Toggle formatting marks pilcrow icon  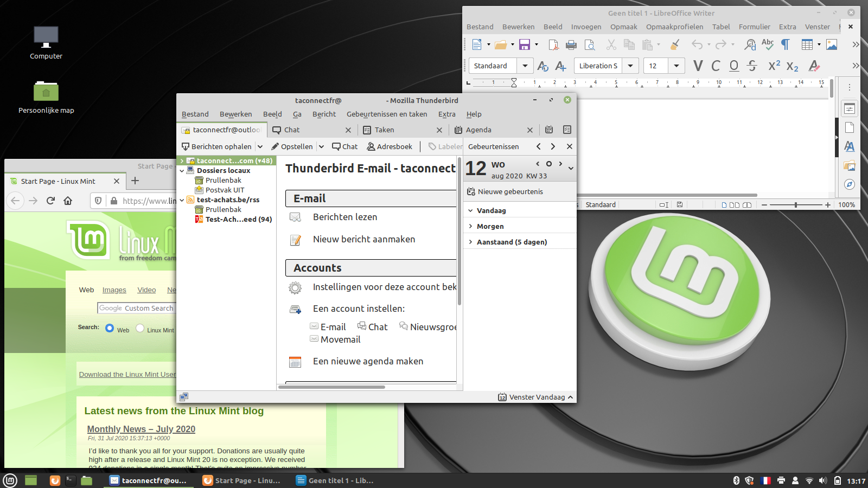click(x=785, y=44)
